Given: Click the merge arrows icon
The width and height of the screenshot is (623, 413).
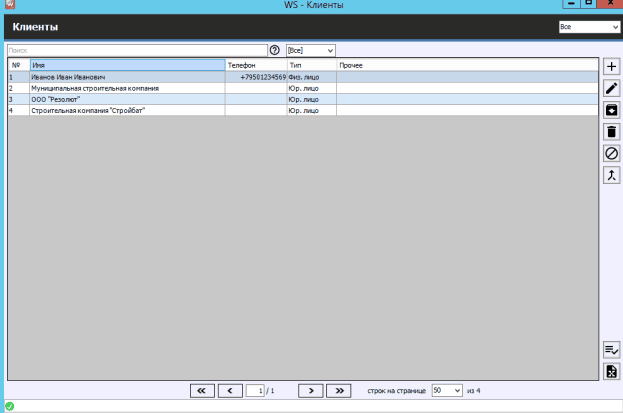Looking at the screenshot, I should pos(611,175).
